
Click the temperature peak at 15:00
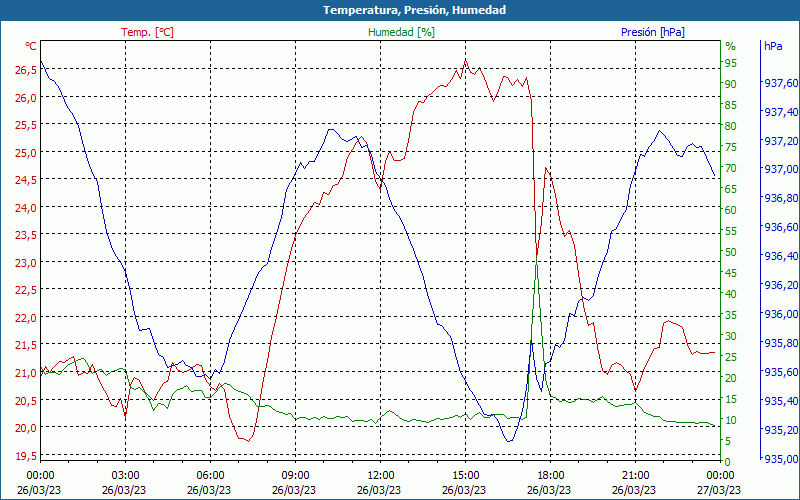[465, 60]
